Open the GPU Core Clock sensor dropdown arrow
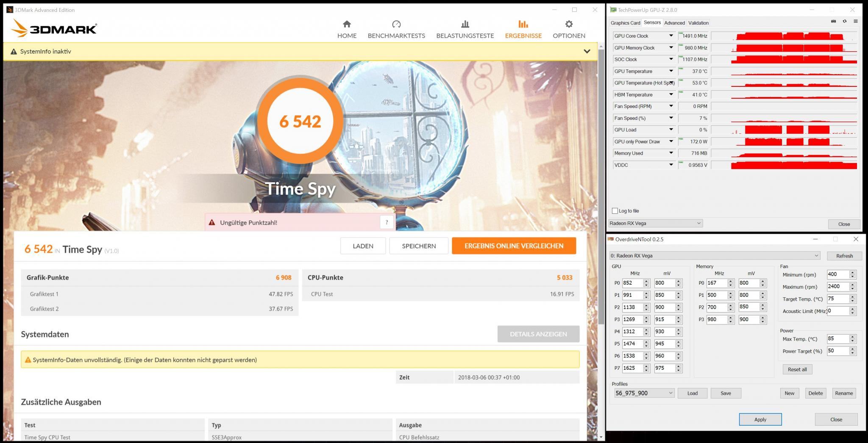Image resolution: width=868 pixels, height=443 pixels. tap(671, 36)
